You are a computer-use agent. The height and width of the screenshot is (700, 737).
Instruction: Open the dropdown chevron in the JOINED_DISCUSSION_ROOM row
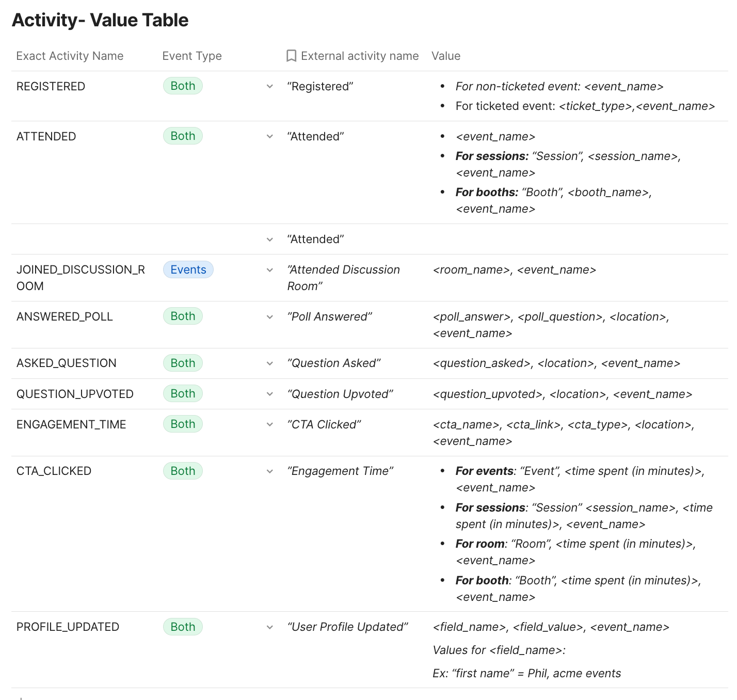tap(269, 270)
